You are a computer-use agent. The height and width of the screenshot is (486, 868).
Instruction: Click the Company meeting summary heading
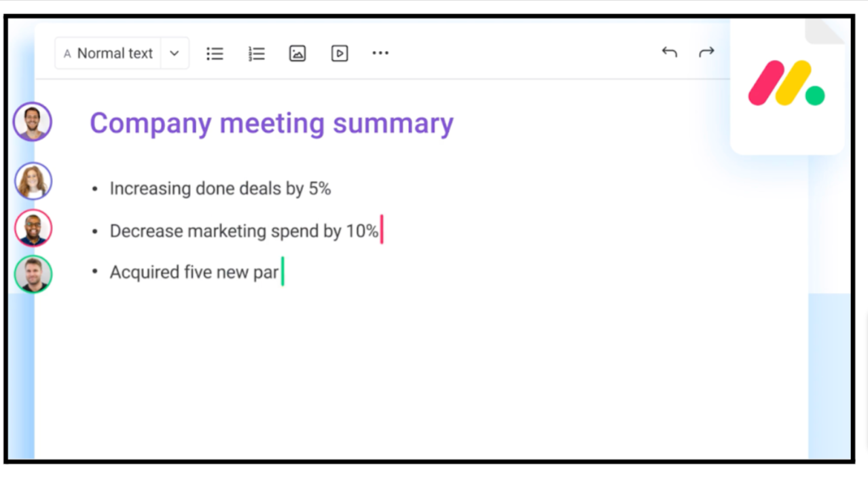(x=271, y=124)
